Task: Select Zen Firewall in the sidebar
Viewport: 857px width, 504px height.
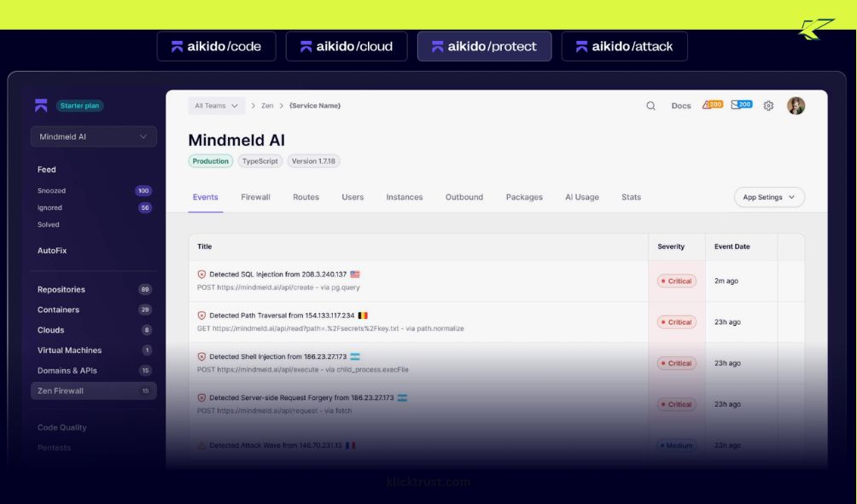Action: [x=61, y=391]
